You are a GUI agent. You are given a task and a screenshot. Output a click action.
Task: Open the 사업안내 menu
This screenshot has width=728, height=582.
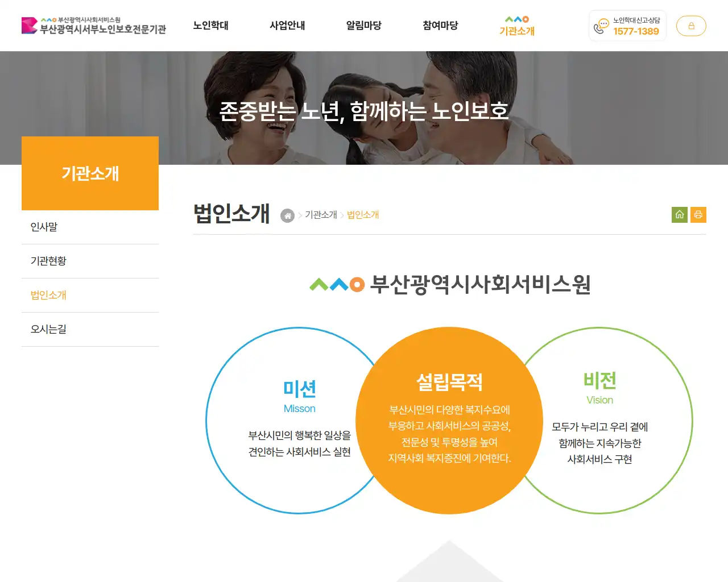pos(287,26)
